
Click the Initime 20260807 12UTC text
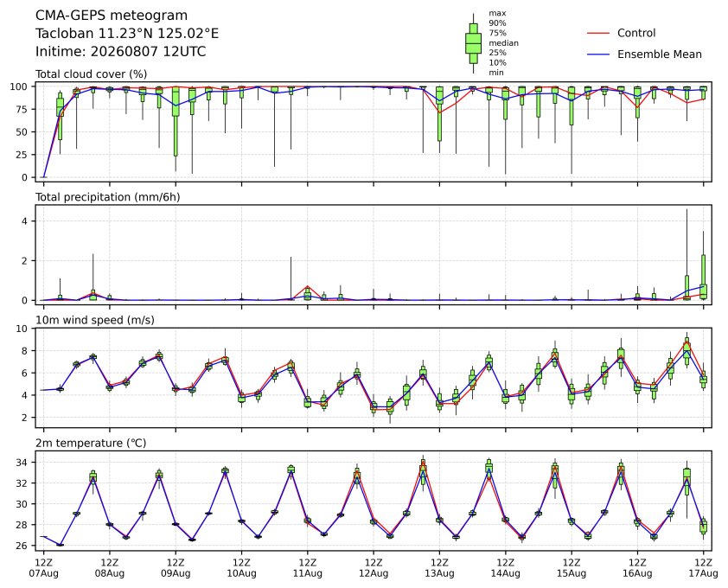[x=121, y=51]
